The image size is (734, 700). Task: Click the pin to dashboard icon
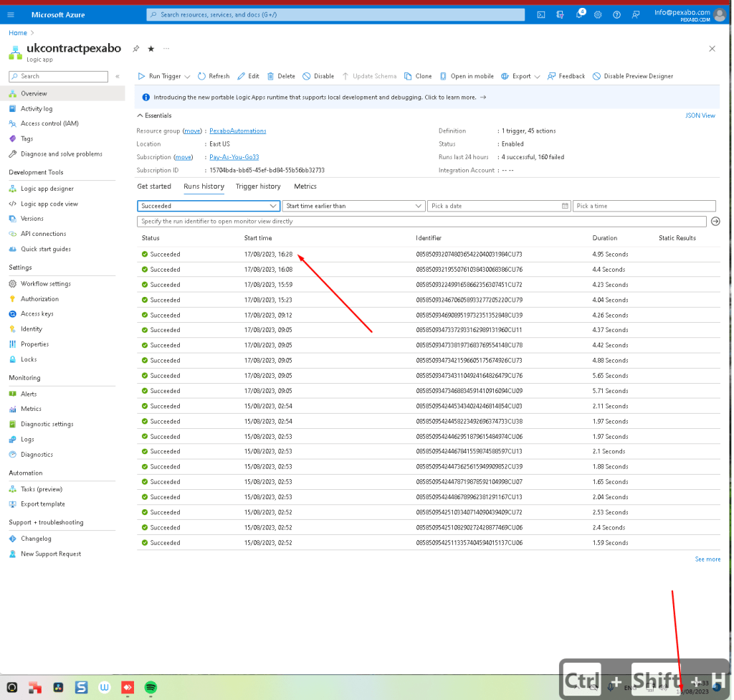pyautogui.click(x=135, y=49)
